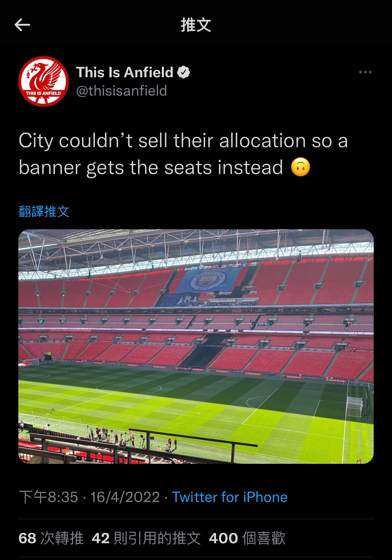The height and width of the screenshot is (560, 392).
Task: View the 400 個喜歡 likes list
Action: point(247,538)
